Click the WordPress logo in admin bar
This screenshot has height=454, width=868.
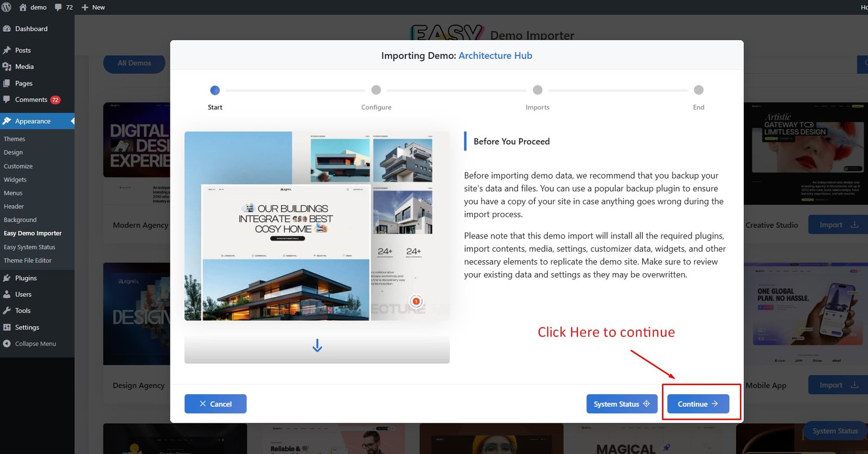(7, 7)
